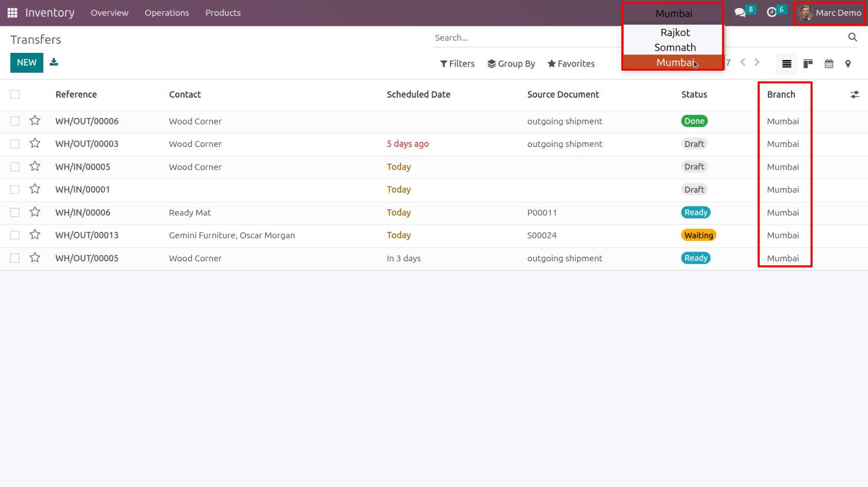868x487 pixels.
Task: Click the search magnifier icon
Action: pos(852,37)
